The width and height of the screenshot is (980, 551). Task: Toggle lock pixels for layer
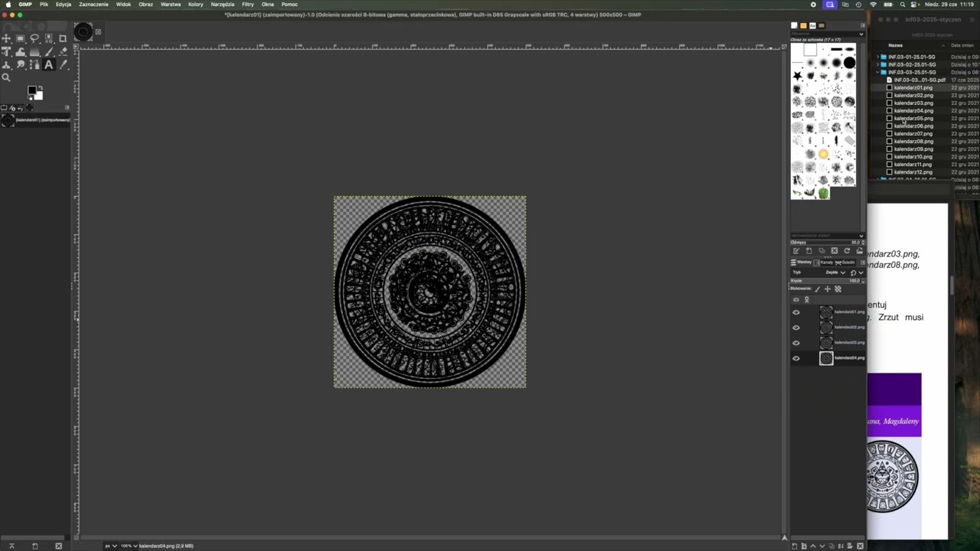pyautogui.click(x=817, y=289)
